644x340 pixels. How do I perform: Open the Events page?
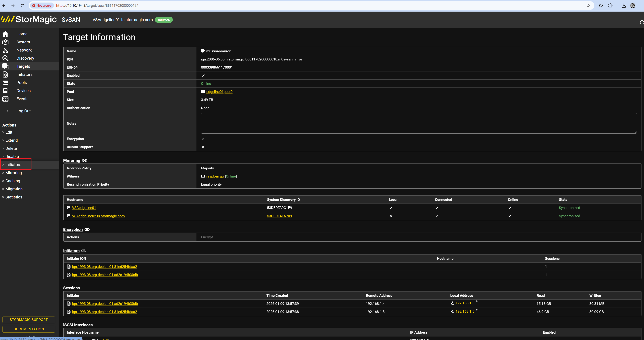[22, 99]
